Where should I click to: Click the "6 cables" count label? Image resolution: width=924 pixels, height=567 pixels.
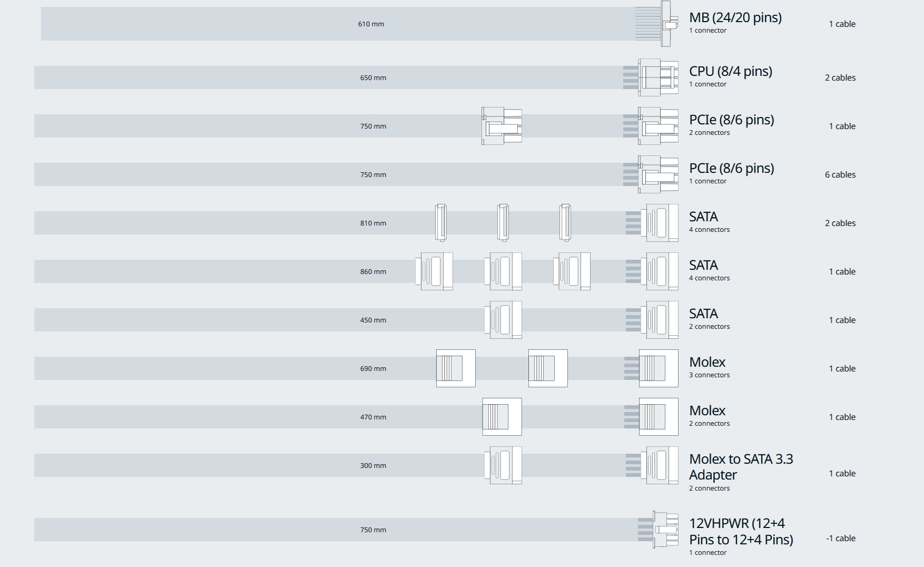tap(840, 174)
